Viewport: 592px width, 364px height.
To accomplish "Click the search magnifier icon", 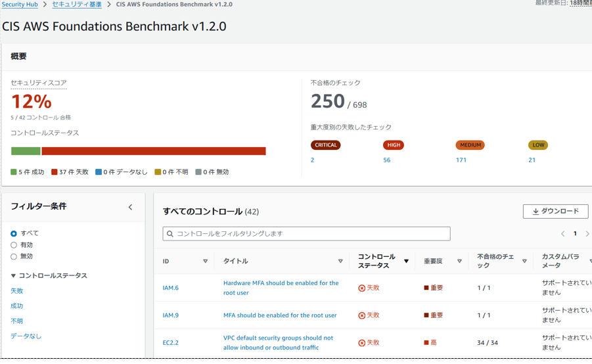I will click(x=170, y=234).
